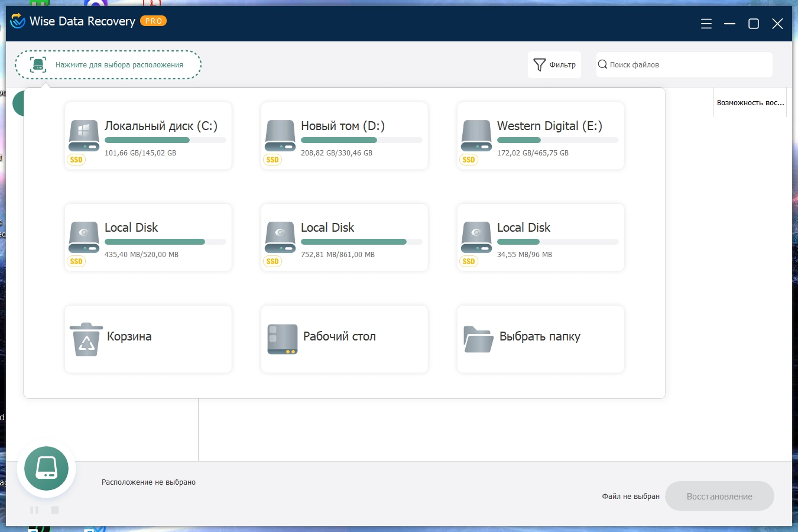This screenshot has width=798, height=532.
Task: Click the Корзина recycle bin icon
Action: coord(86,339)
